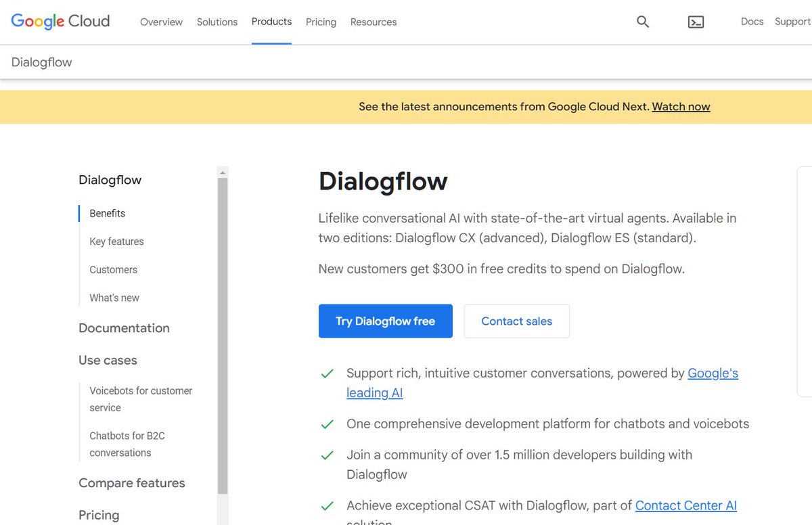Go to the Google Cloud logo home

(x=60, y=22)
